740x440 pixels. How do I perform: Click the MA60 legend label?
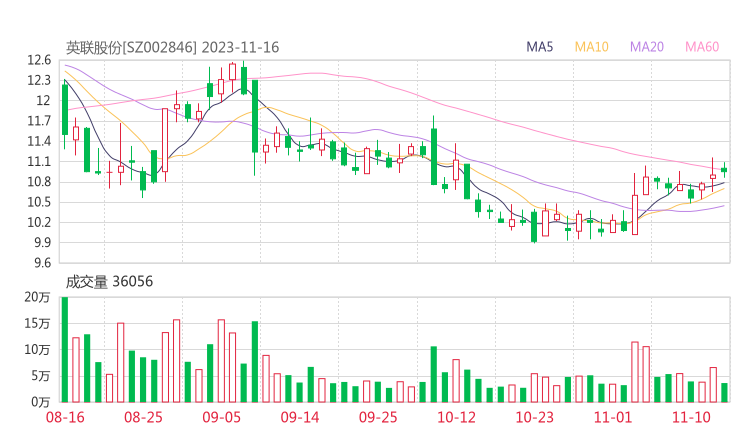[702, 47]
